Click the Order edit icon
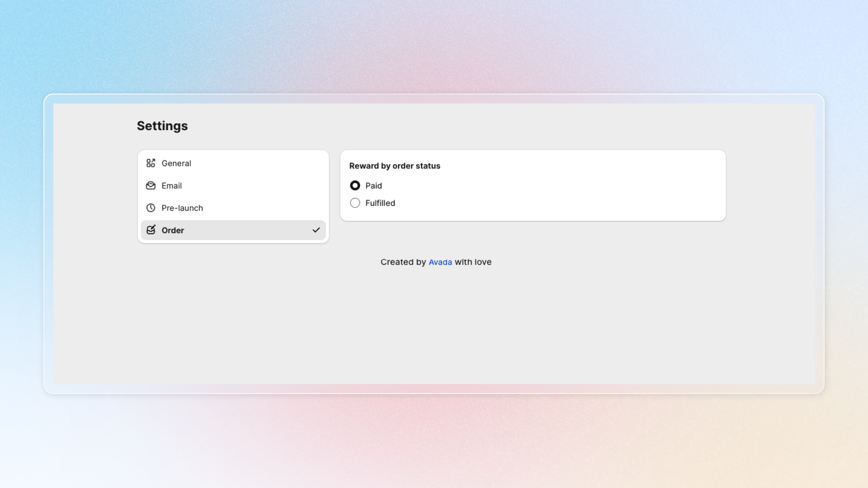Image resolution: width=868 pixels, height=488 pixels. coord(151,230)
